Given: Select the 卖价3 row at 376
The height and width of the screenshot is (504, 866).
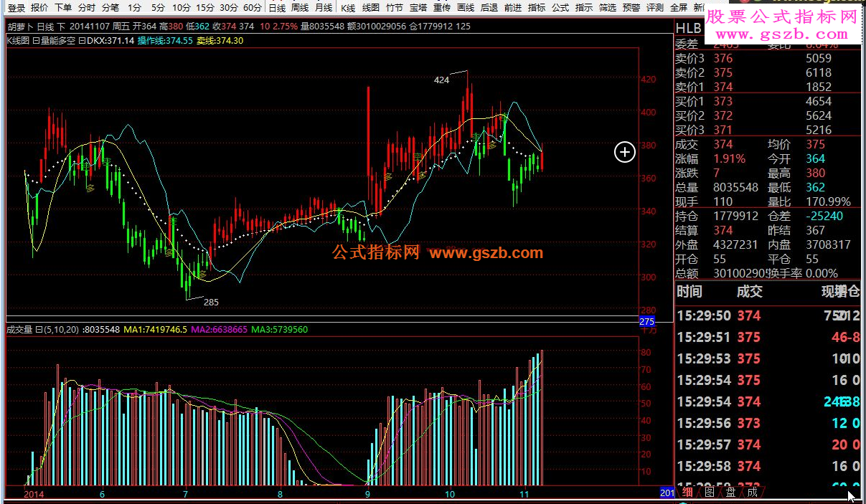Looking at the screenshot, I should (767, 58).
